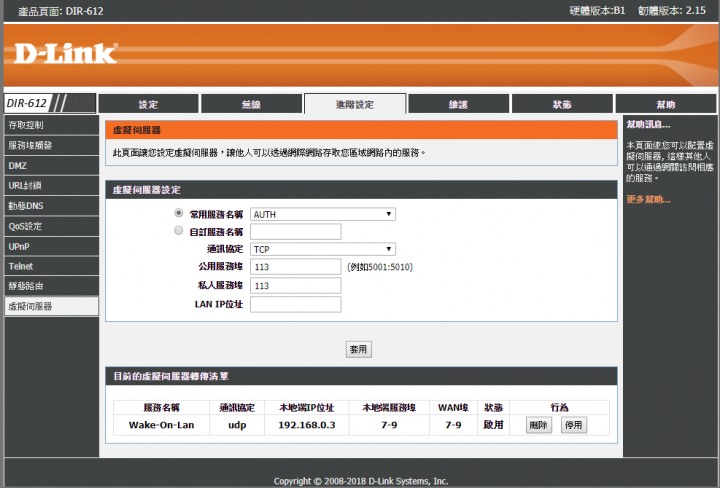Click the 產品頁面: DIR-612 header text
This screenshot has width=720, height=488.
[x=61, y=11]
